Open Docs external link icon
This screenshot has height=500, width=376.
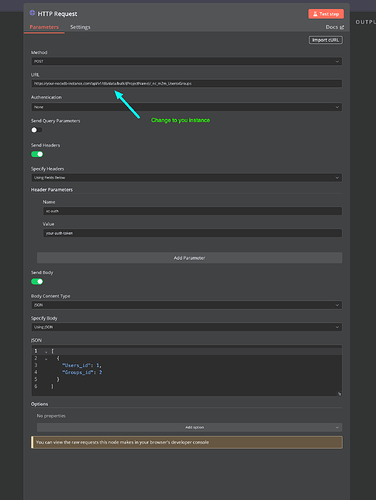342,27
